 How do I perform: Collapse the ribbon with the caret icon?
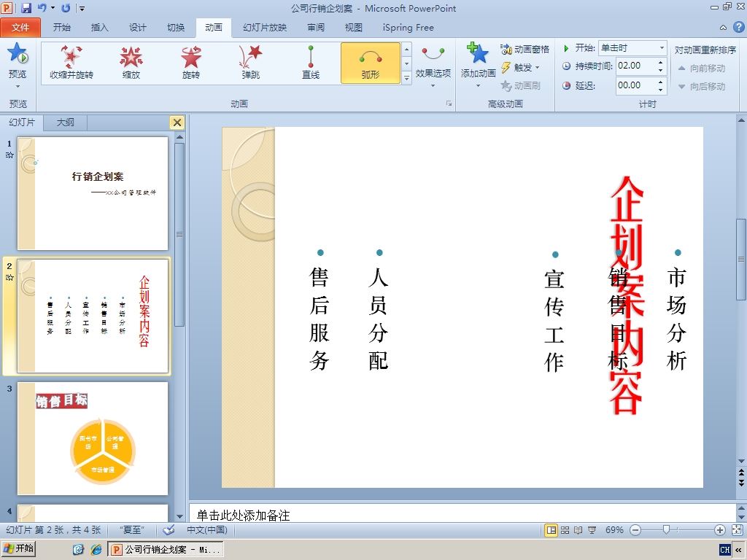[x=723, y=28]
